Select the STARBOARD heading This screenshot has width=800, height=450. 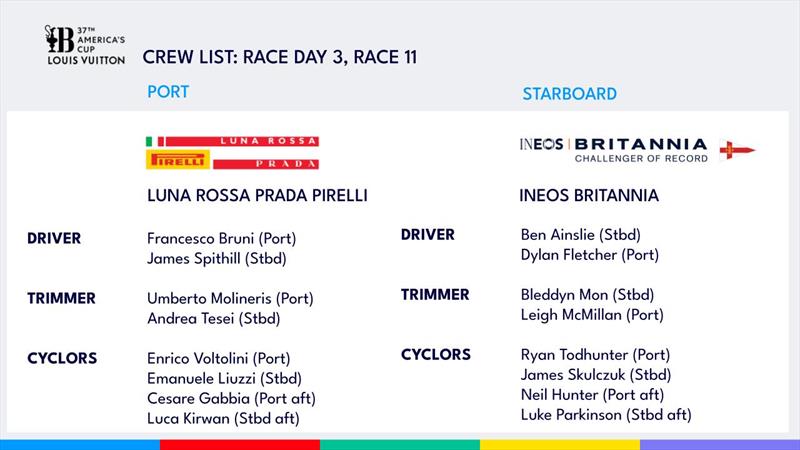(569, 94)
